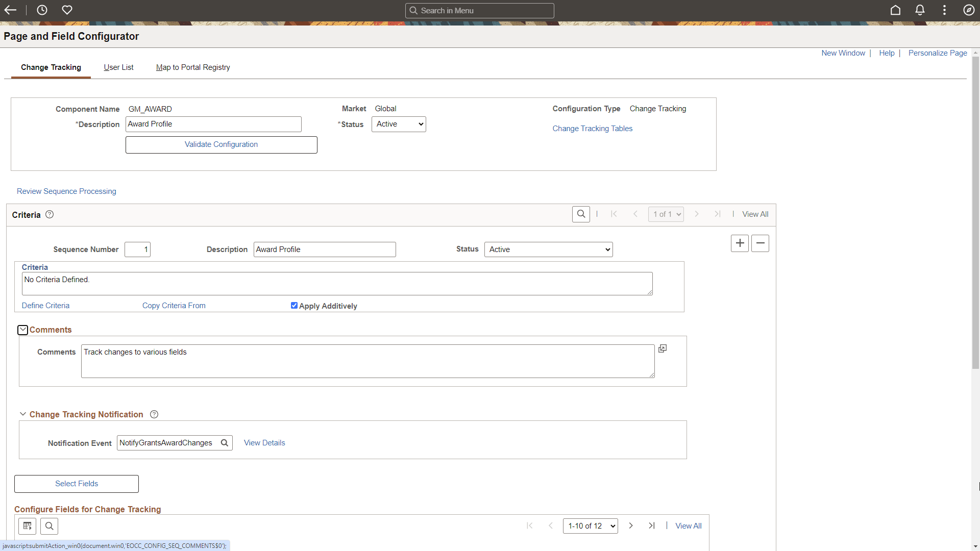This screenshot has height=551, width=980.
Task: Open the Map to Portal Registry tab
Action: pos(192,67)
